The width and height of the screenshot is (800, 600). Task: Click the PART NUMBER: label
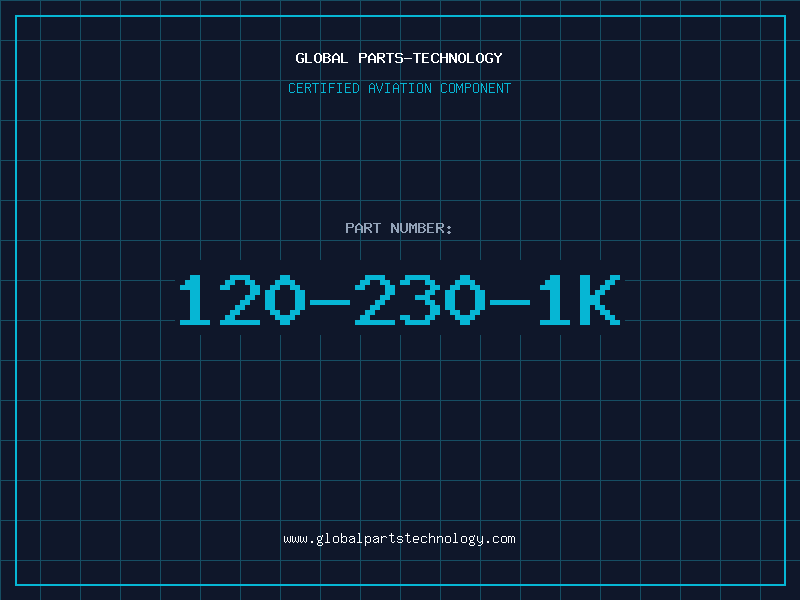pyautogui.click(x=399, y=228)
